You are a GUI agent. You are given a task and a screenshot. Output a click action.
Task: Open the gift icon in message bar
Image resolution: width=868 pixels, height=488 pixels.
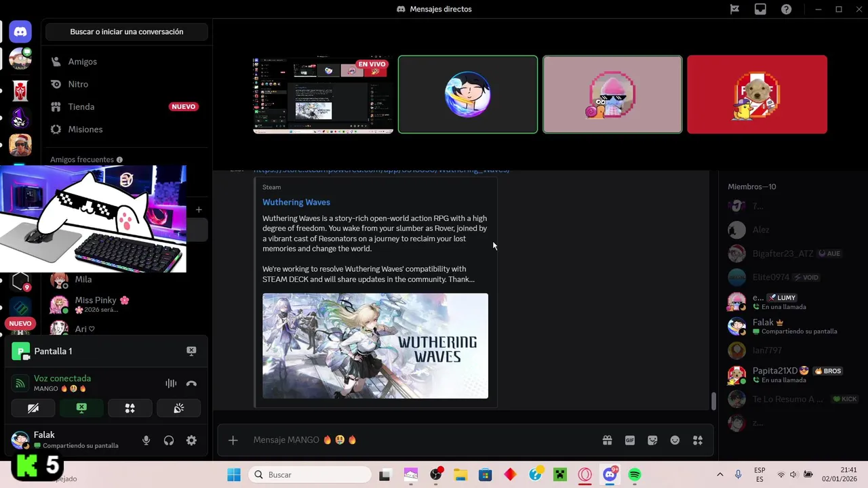(x=607, y=441)
